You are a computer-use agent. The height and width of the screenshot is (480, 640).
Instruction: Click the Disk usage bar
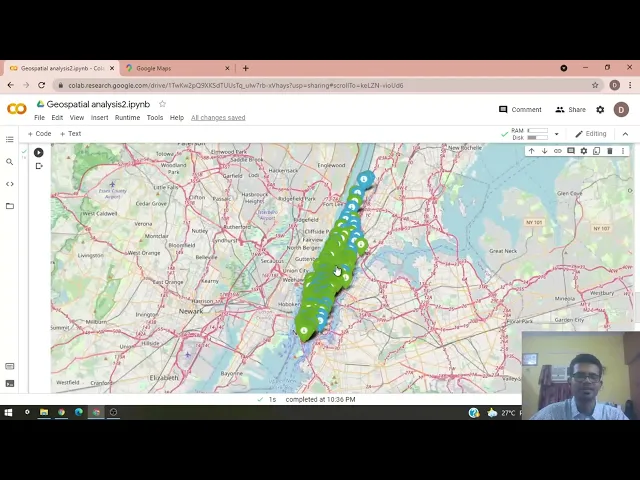click(538, 138)
